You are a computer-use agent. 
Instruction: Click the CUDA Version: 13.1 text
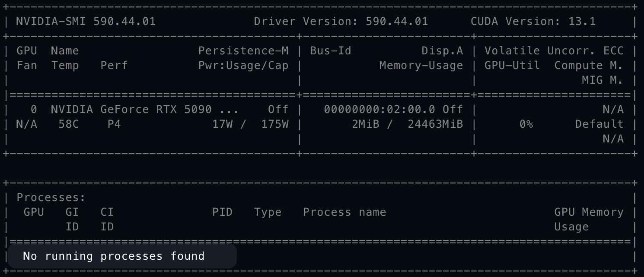click(x=533, y=21)
